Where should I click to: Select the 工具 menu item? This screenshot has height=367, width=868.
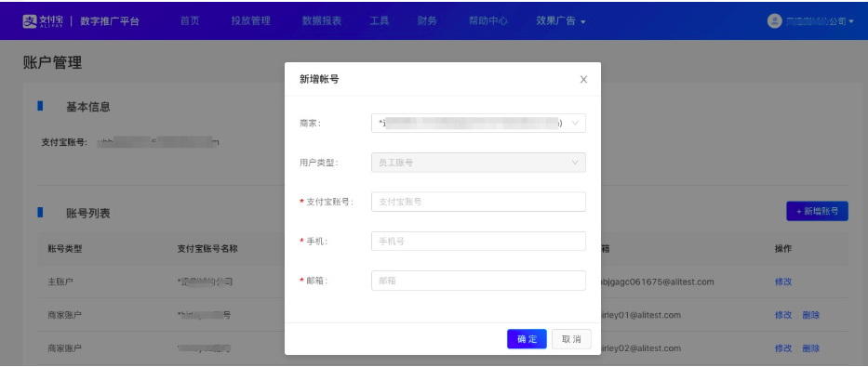pos(380,21)
